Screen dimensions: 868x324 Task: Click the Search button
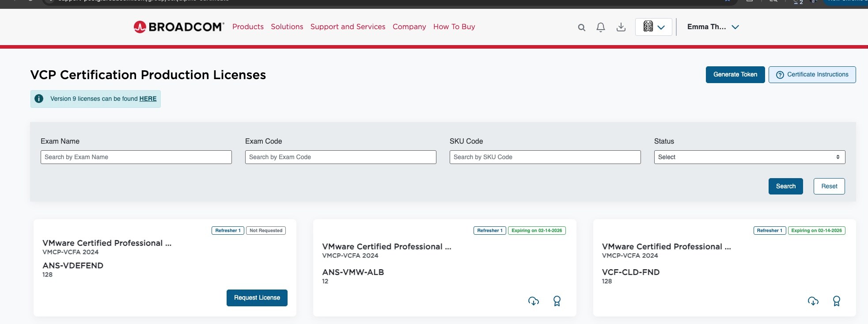[786, 186]
